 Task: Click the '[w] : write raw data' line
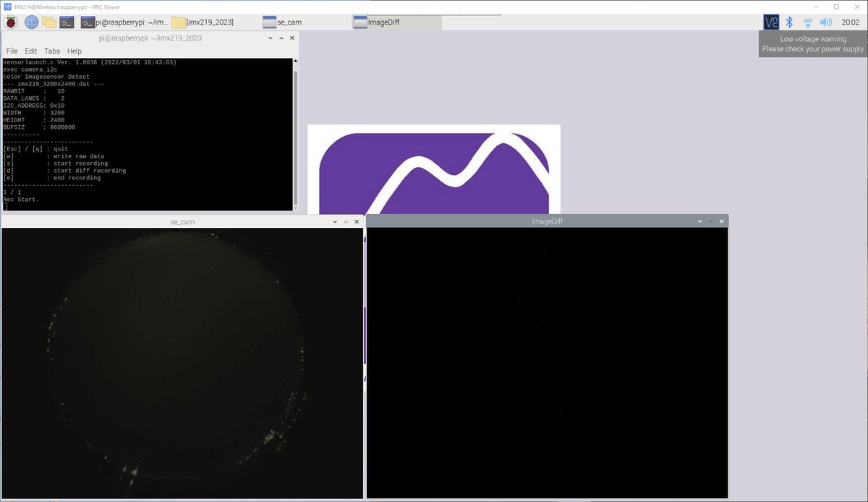click(x=54, y=156)
